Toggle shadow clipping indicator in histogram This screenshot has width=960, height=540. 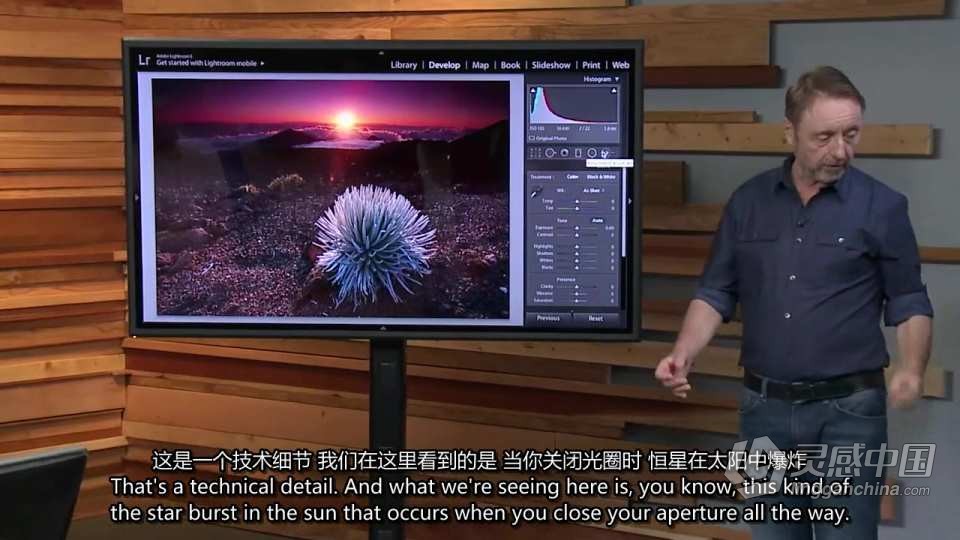pos(533,91)
